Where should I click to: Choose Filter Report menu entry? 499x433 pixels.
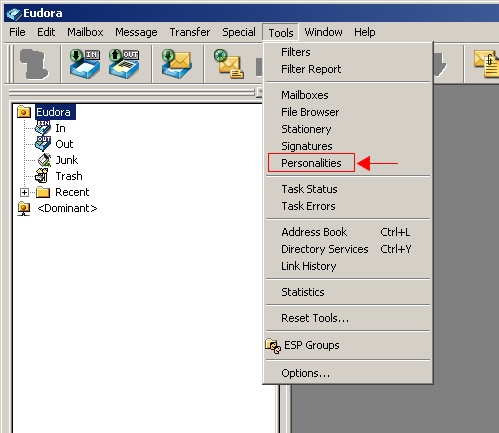point(348,69)
